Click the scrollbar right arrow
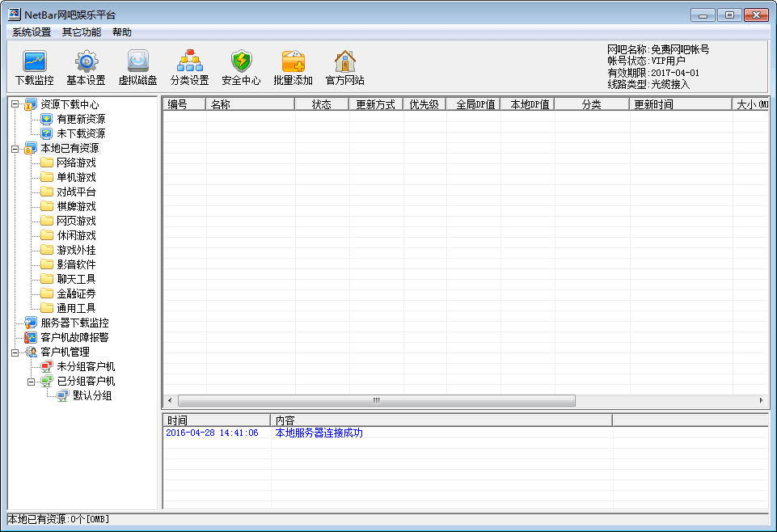The height and width of the screenshot is (532, 777). click(761, 401)
